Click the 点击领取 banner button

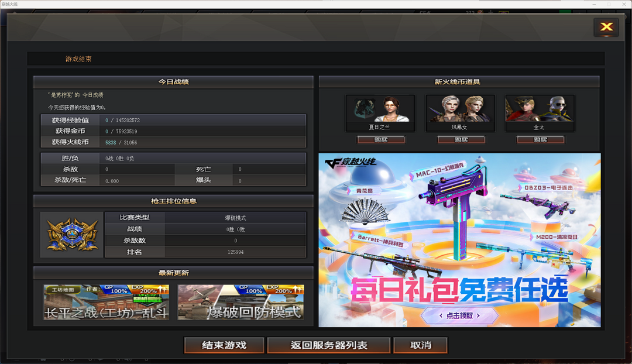(x=459, y=315)
